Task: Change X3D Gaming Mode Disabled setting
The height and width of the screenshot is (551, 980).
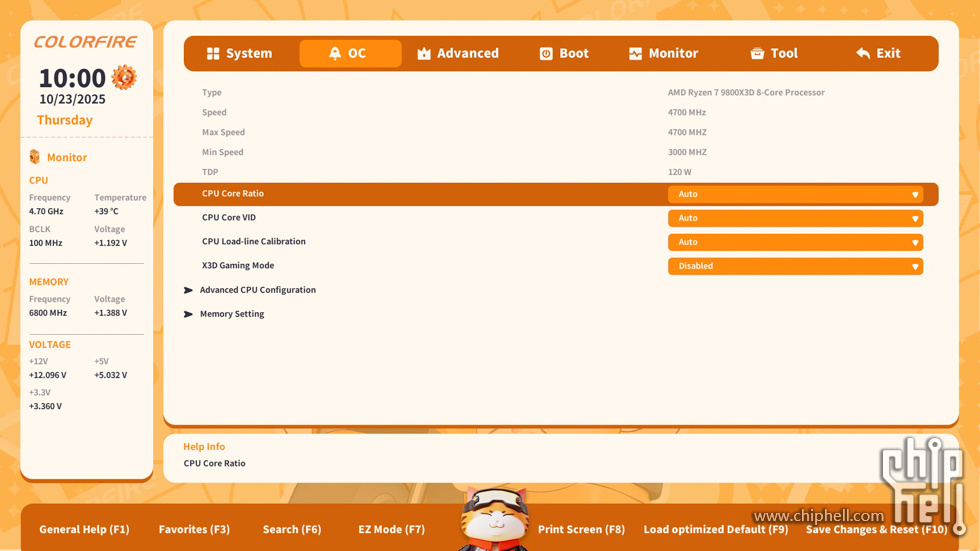Action: point(795,266)
